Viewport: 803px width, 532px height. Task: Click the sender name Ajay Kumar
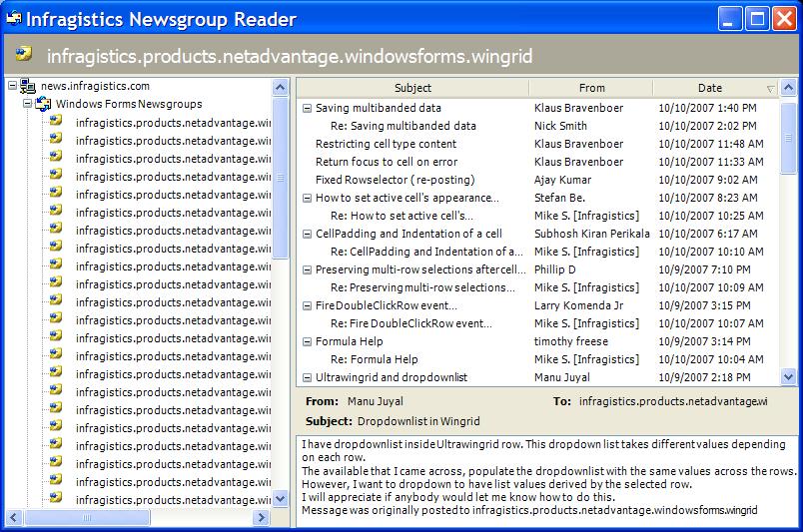tap(562, 180)
